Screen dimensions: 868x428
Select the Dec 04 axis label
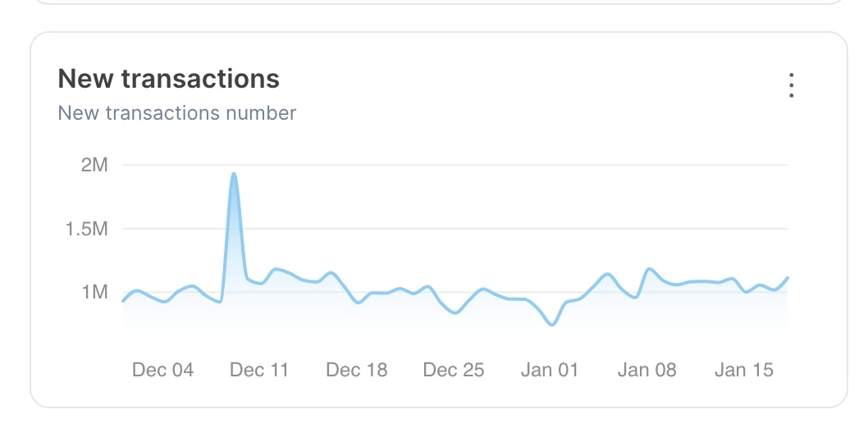coord(162,370)
